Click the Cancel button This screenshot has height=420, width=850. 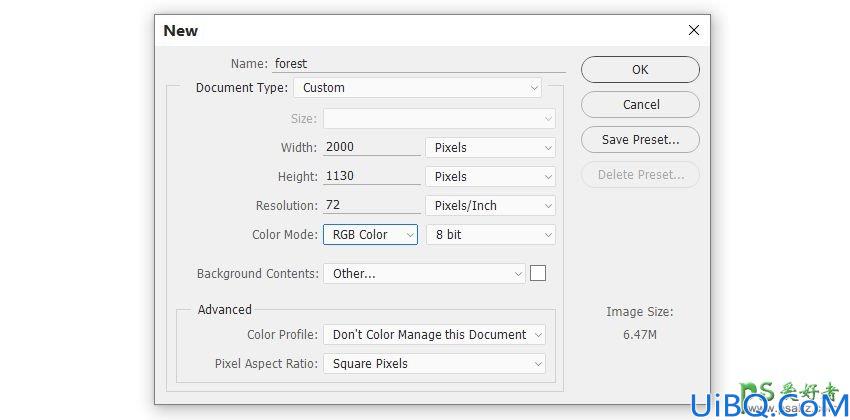640,105
